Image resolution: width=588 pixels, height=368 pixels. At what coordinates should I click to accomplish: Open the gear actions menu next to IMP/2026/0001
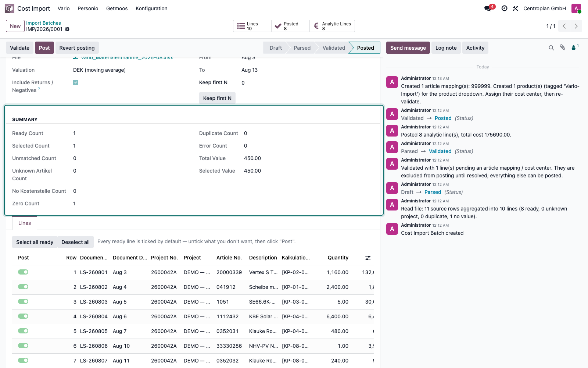point(67,29)
